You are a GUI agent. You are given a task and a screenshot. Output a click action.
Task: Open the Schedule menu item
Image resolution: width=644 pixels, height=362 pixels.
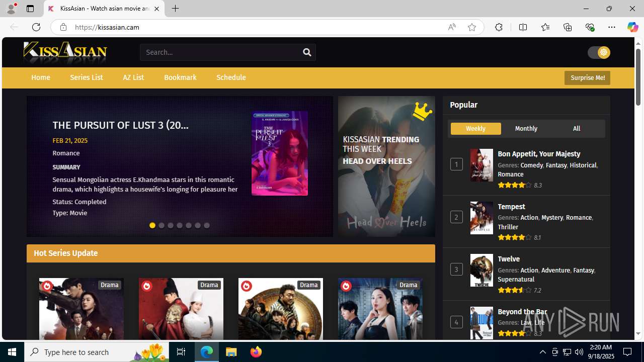231,77
